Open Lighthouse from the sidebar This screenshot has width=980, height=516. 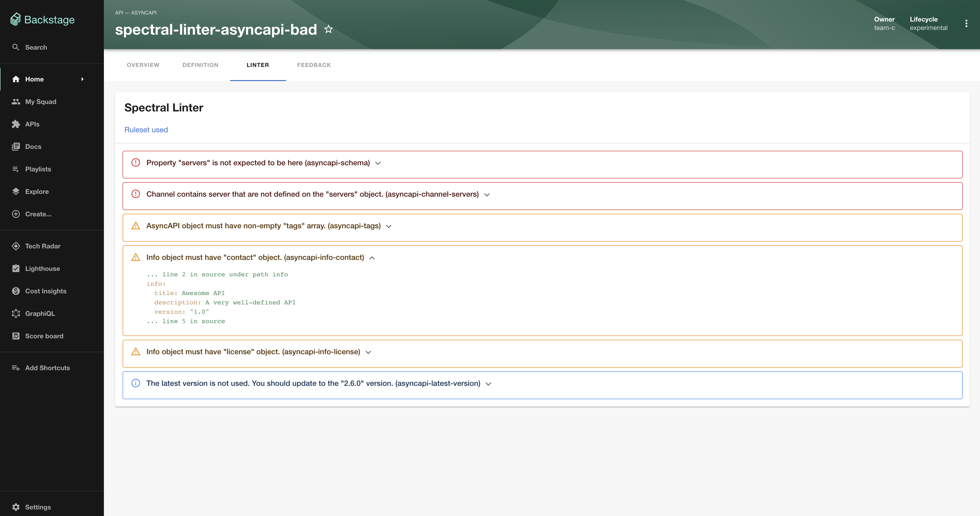pyautogui.click(x=42, y=269)
